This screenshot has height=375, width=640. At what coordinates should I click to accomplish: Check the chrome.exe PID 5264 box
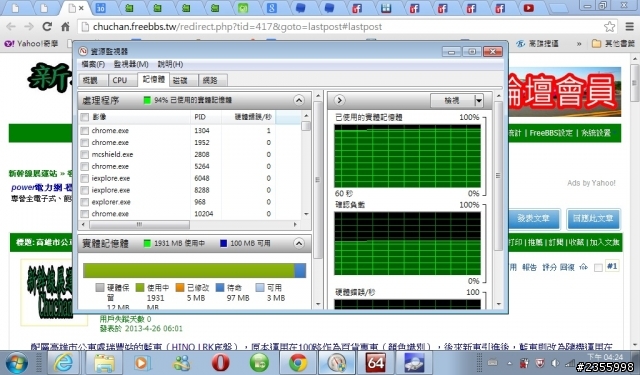click(x=84, y=166)
